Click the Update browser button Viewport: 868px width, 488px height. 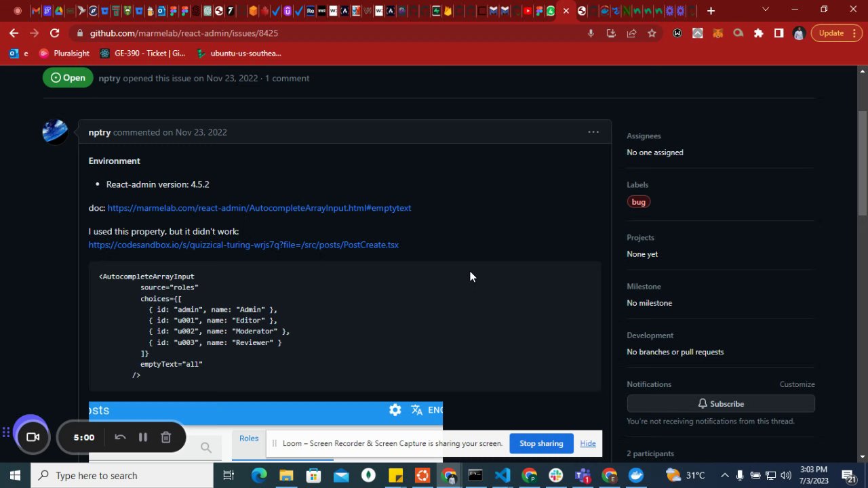point(837,33)
